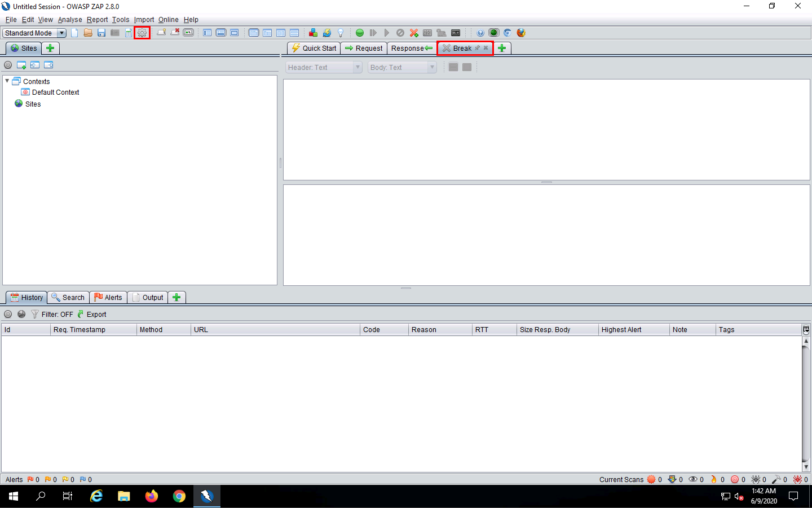The image size is (812, 508).
Task: Open the Body: Text dropdown
Action: [402, 67]
